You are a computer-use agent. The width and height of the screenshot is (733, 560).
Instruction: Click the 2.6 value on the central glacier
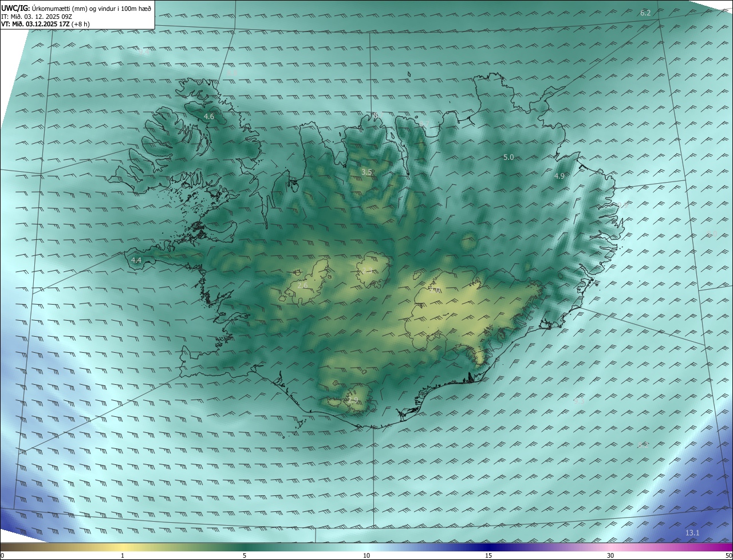[x=302, y=285]
